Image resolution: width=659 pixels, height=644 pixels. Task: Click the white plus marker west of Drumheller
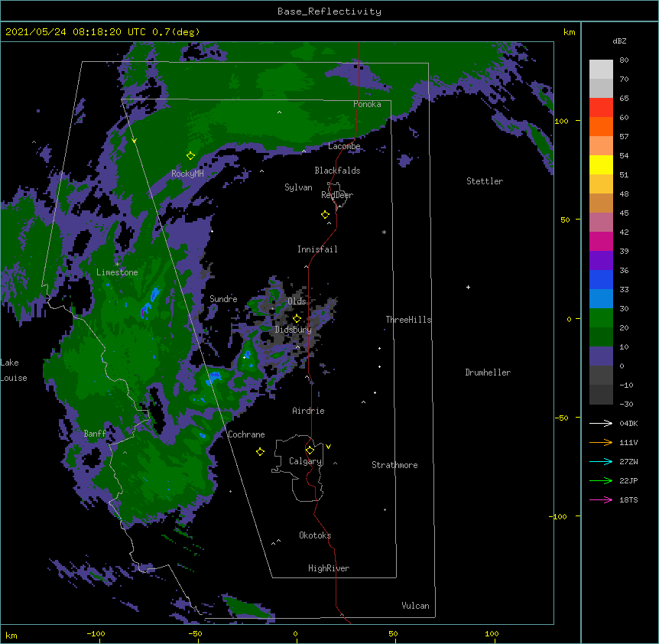(468, 287)
